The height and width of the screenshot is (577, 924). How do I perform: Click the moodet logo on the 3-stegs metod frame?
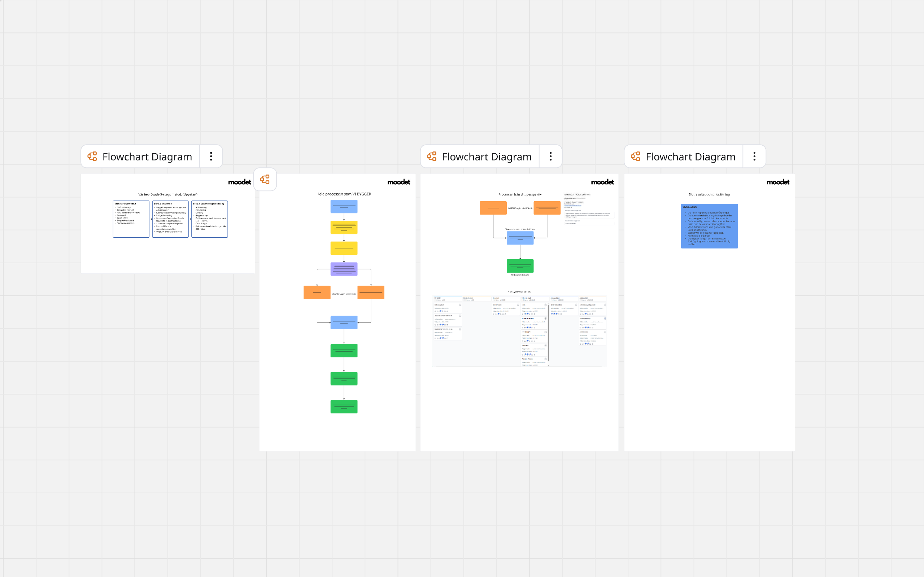click(x=239, y=182)
